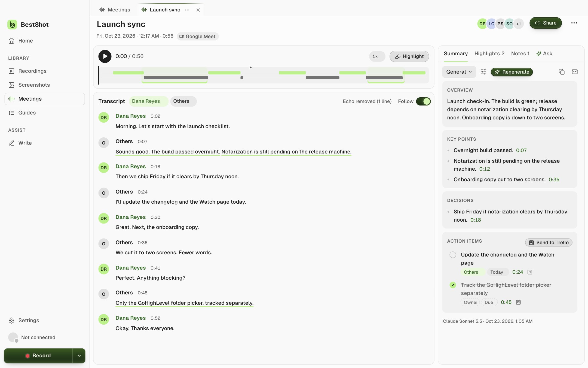
Task: Open Settings in the sidebar
Action: pyautogui.click(x=45, y=320)
